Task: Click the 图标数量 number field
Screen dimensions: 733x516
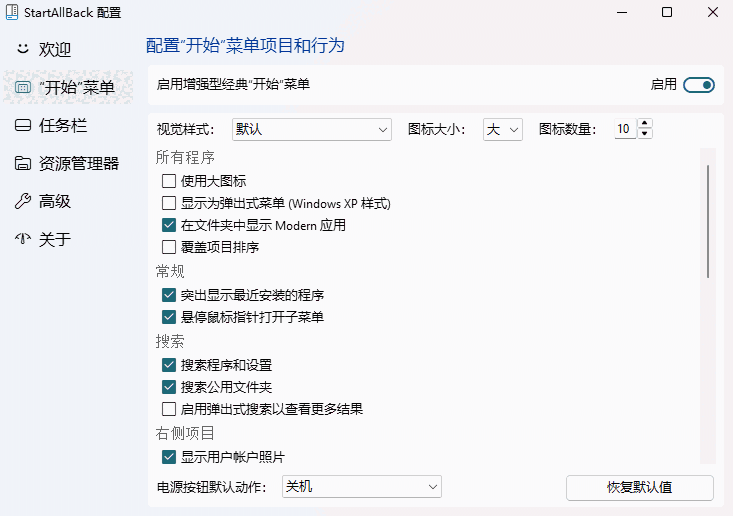Action: click(x=624, y=129)
